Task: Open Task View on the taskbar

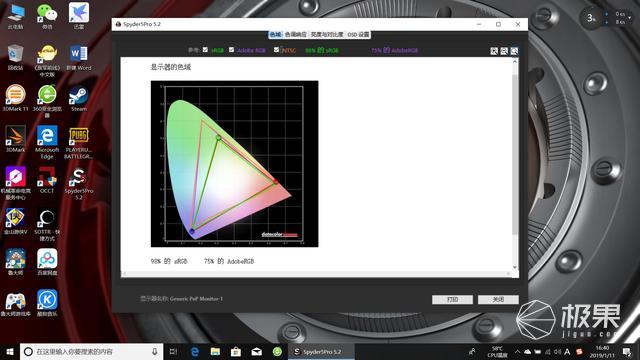Action: click(173, 351)
